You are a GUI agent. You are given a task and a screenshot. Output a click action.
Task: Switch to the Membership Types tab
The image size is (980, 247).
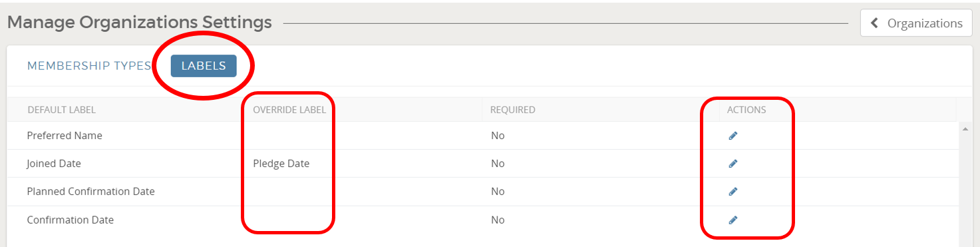[x=89, y=66]
